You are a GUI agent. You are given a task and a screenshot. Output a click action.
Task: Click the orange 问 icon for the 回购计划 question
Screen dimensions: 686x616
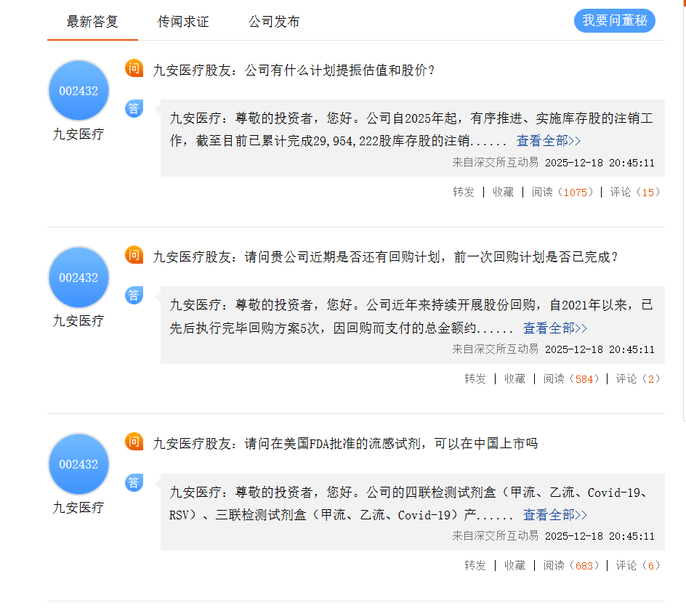[134, 255]
